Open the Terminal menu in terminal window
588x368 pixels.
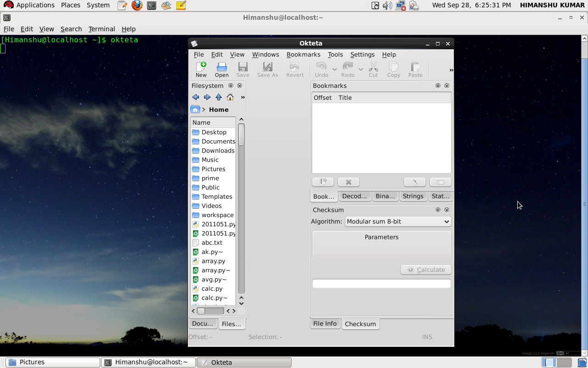[x=102, y=29]
